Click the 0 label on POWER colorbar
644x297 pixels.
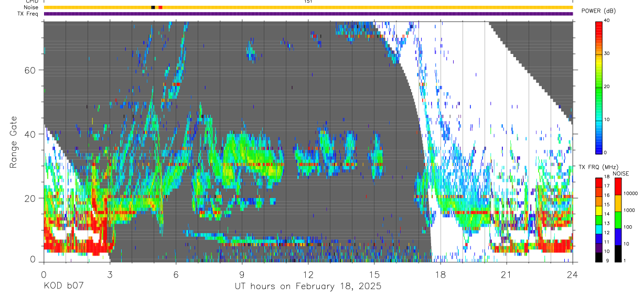[606, 152]
